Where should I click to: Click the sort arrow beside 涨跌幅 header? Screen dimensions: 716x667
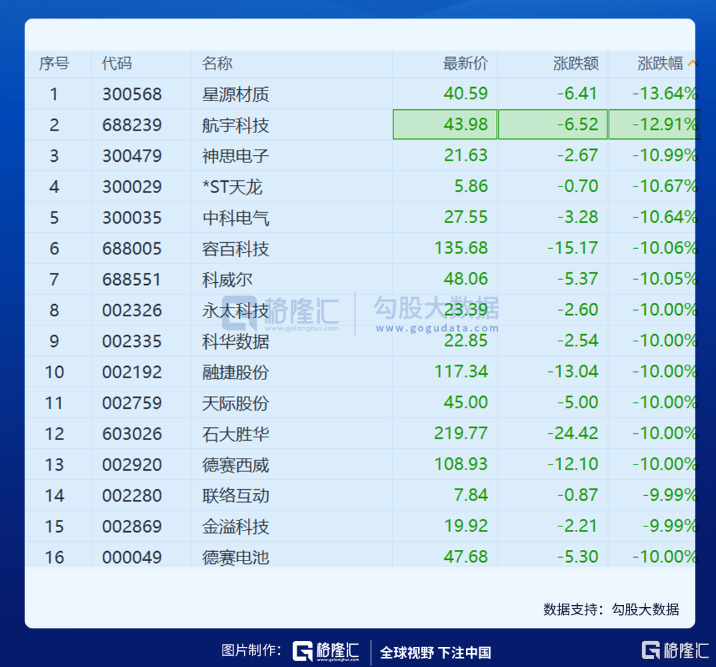(x=692, y=64)
